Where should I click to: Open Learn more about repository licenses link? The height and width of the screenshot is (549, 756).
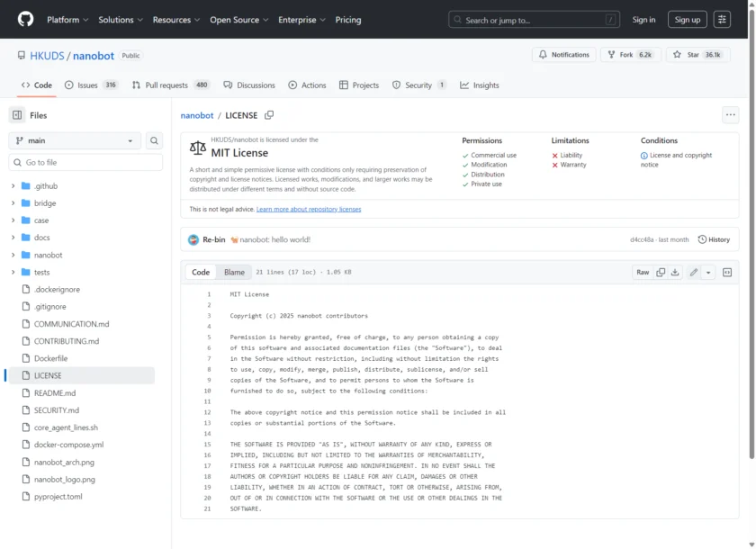309,209
